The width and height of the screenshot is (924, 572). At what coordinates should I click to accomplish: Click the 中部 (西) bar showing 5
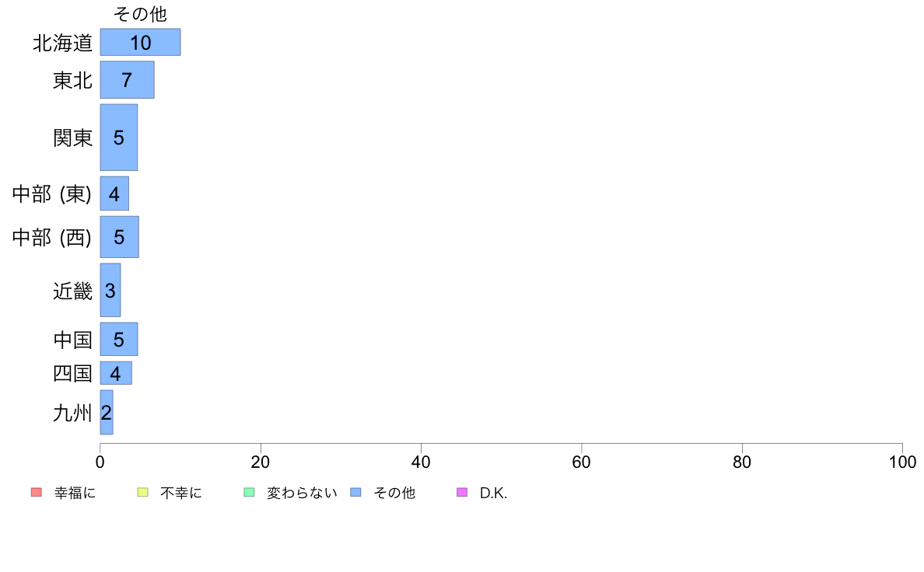pos(120,237)
